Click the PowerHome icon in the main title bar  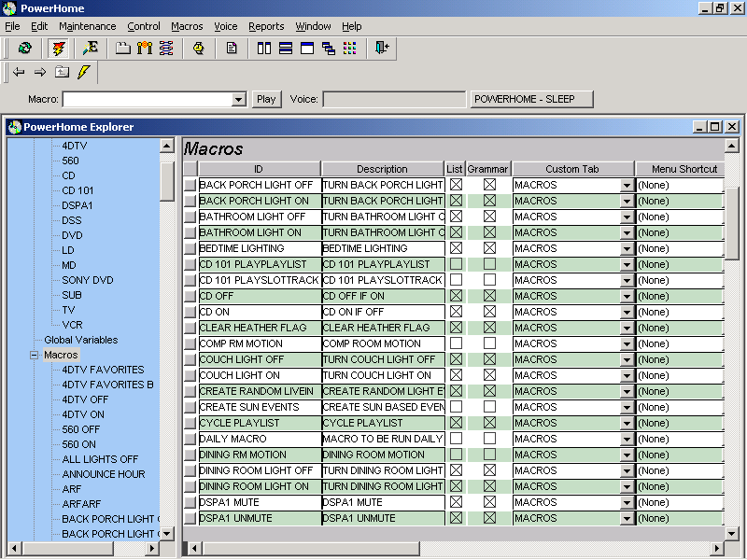pyautogui.click(x=9, y=8)
